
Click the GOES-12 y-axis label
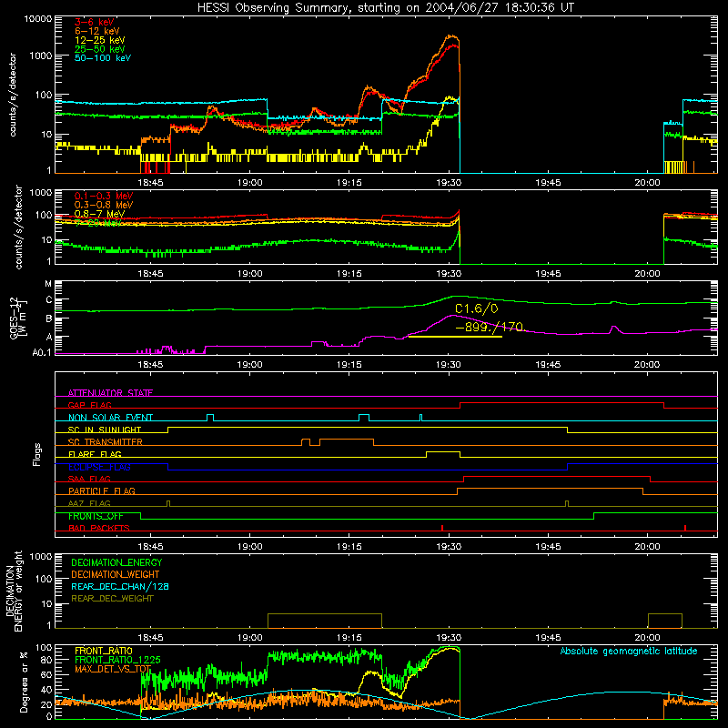pyautogui.click(x=17, y=318)
